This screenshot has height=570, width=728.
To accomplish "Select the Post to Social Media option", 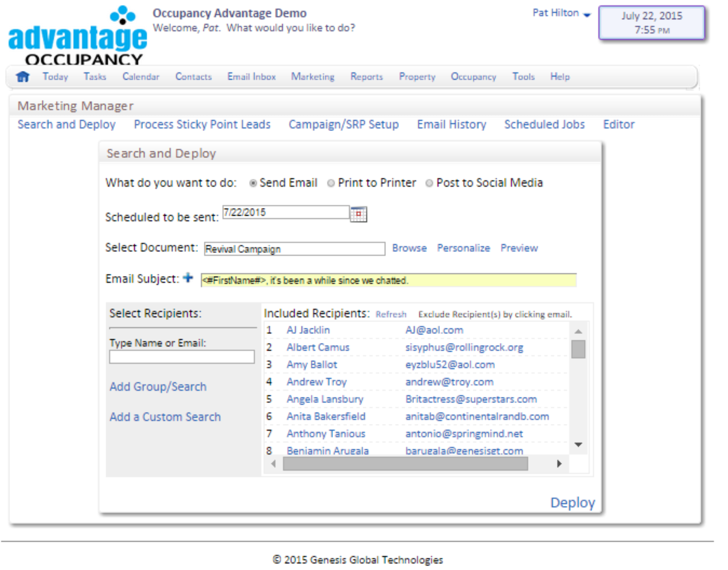I will 429,183.
